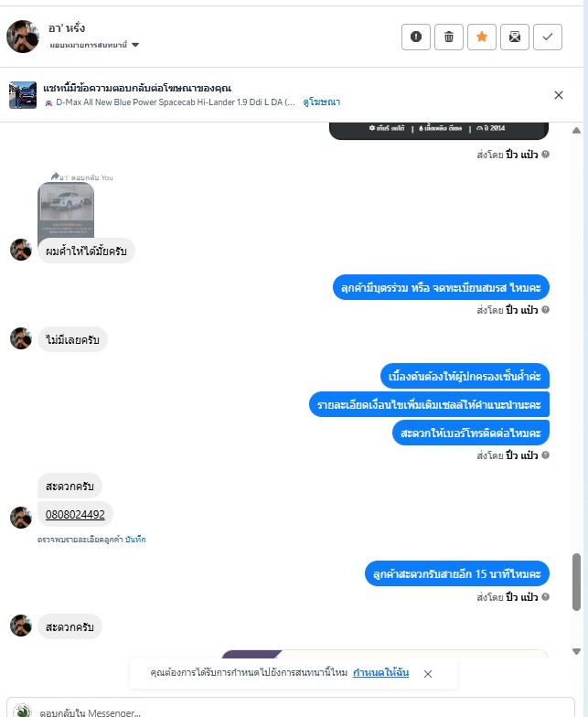Click info icon beside last ส่งโดย label
The width and height of the screenshot is (588, 717).
point(545,596)
